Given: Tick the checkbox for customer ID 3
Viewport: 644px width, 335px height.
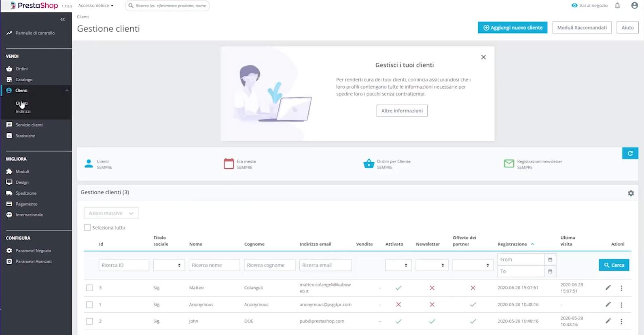Looking at the screenshot, I should click(89, 288).
